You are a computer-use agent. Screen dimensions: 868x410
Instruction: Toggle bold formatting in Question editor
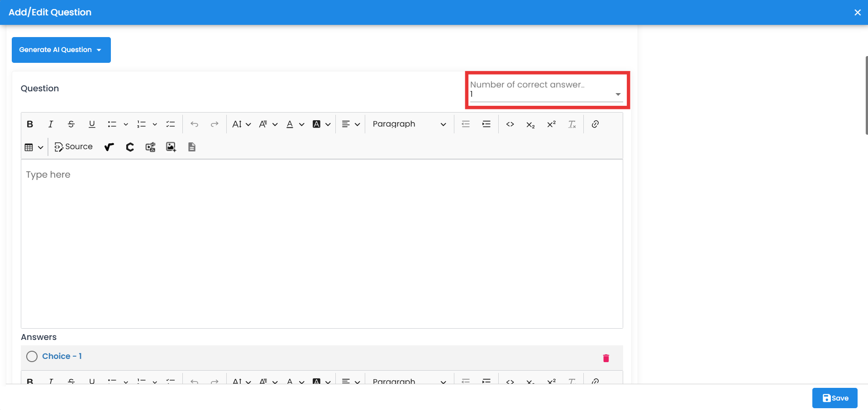(x=30, y=124)
